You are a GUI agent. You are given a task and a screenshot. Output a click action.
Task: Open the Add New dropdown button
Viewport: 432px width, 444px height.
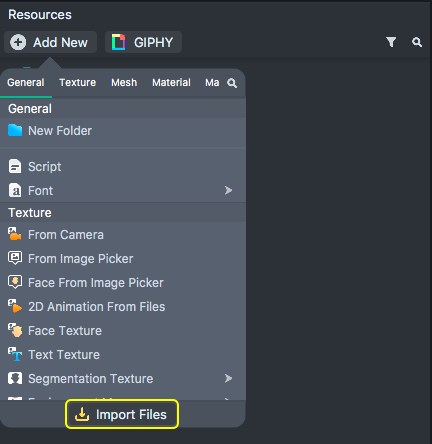tap(50, 42)
